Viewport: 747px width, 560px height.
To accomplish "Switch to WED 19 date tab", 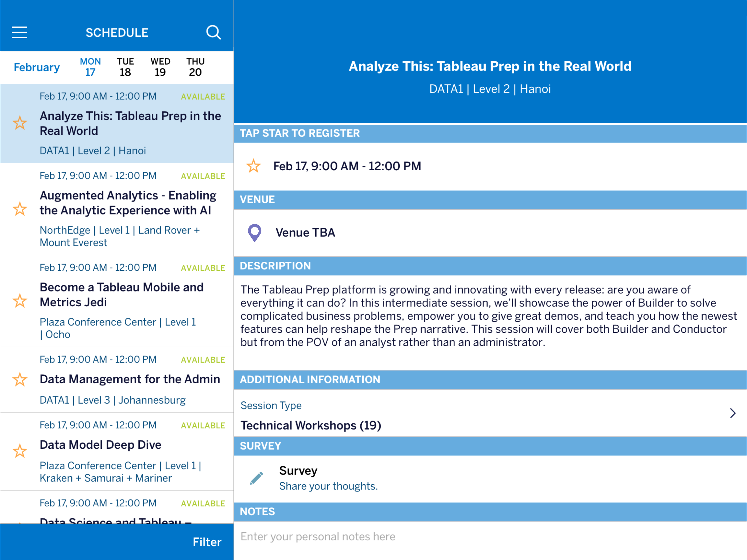I will (161, 67).
